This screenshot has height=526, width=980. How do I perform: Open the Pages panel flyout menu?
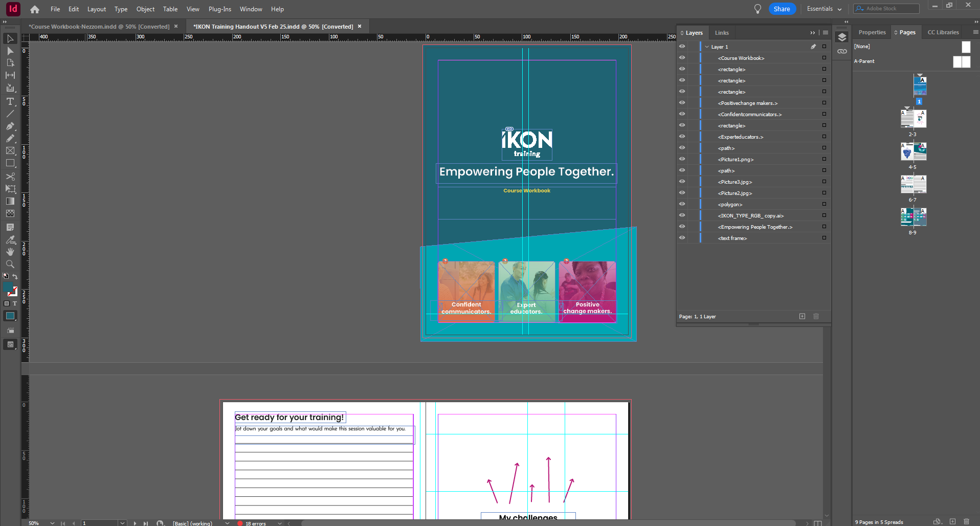975,32
